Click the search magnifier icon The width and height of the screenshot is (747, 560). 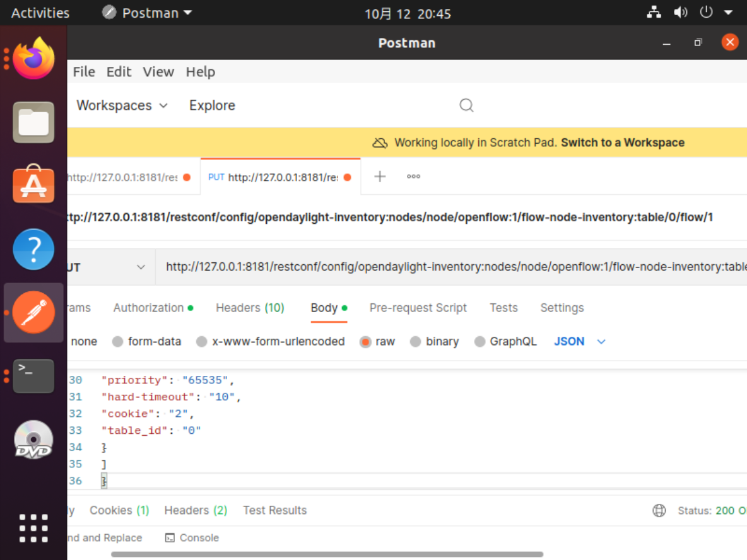[x=466, y=105]
